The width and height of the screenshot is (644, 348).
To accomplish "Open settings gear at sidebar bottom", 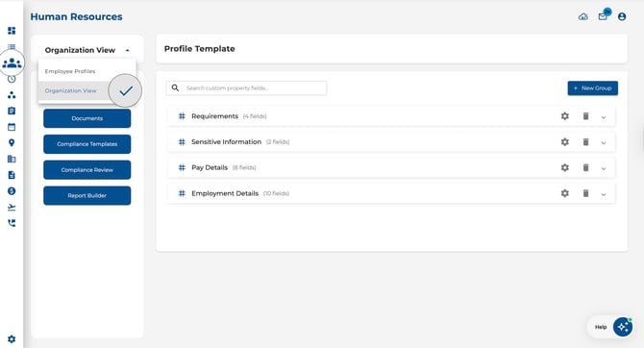I will click(12, 339).
